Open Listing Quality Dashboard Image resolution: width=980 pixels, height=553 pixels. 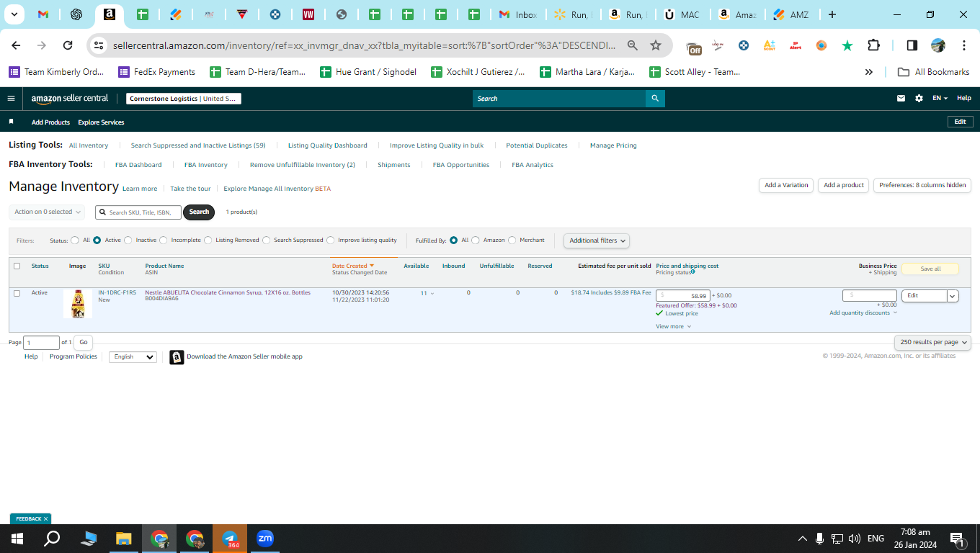coord(328,145)
